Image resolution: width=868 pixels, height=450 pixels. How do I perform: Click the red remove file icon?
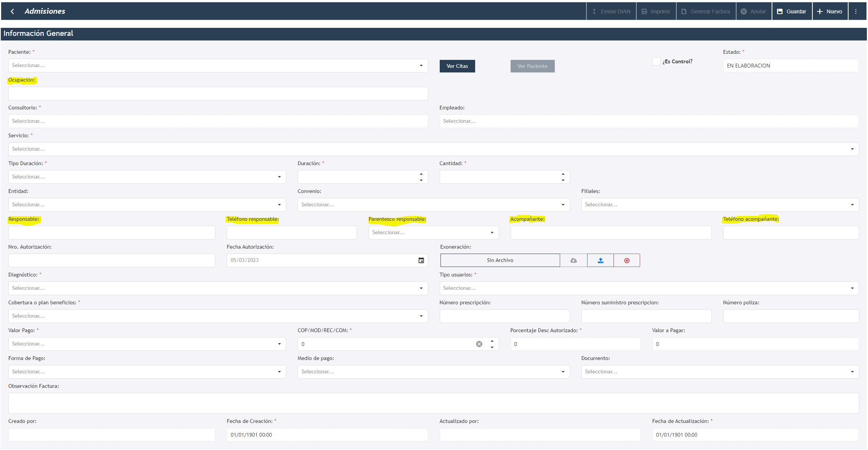coord(627,260)
